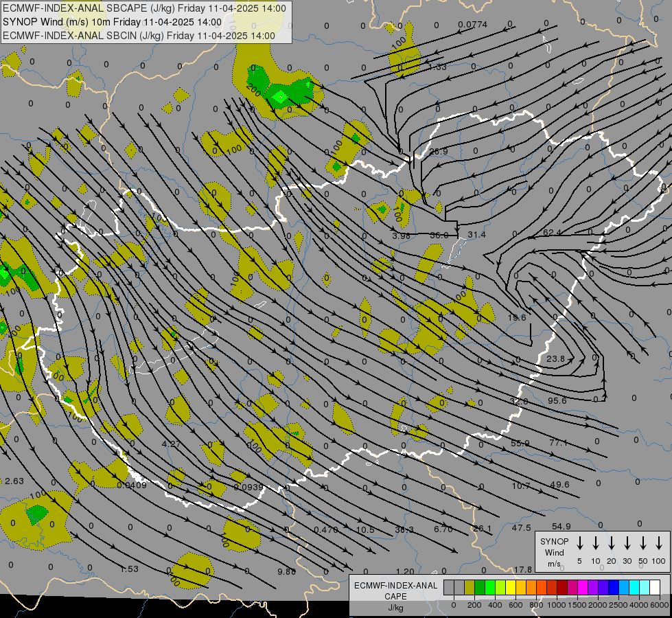Click the 36.0 value on the map
This screenshot has width=672, height=618.
tap(439, 235)
